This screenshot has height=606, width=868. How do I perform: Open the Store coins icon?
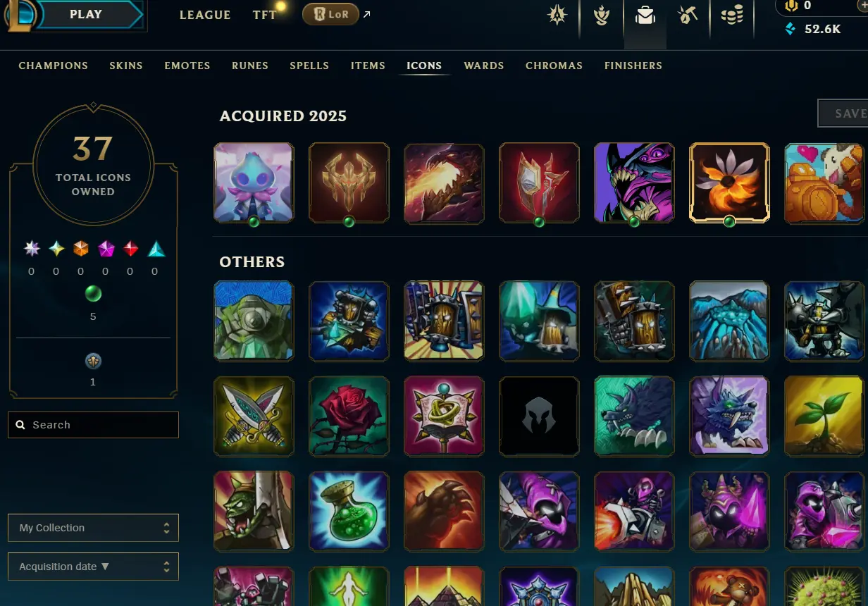(x=732, y=15)
